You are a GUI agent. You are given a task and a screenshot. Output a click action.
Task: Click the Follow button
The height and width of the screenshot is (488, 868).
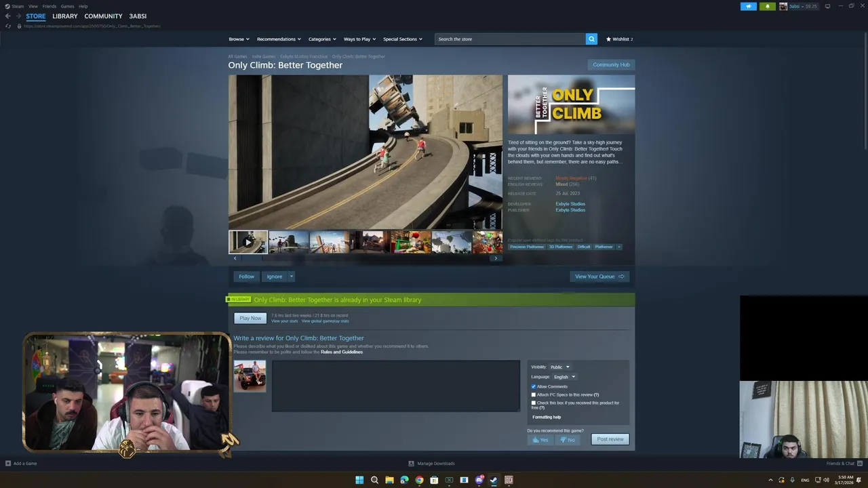point(246,277)
